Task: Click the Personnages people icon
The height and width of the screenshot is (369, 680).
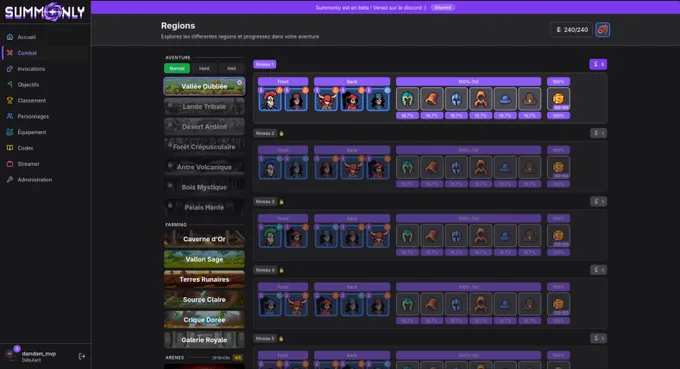Action: point(10,116)
